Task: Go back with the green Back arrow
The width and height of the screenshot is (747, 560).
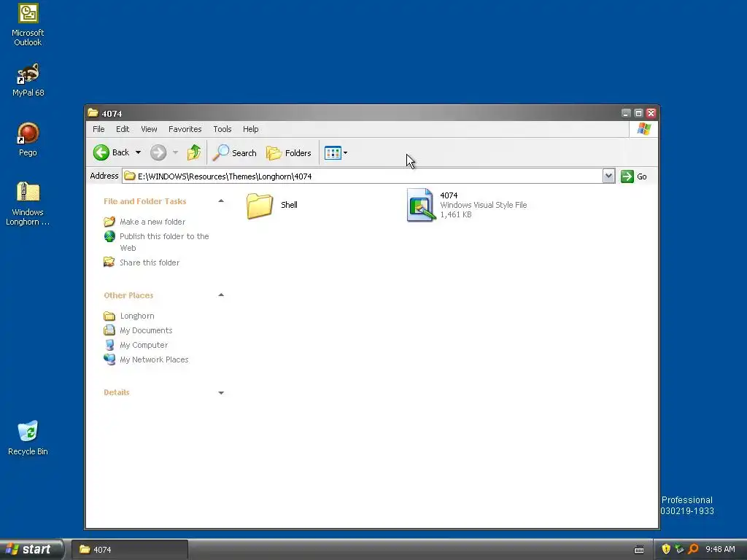Action: coord(112,152)
